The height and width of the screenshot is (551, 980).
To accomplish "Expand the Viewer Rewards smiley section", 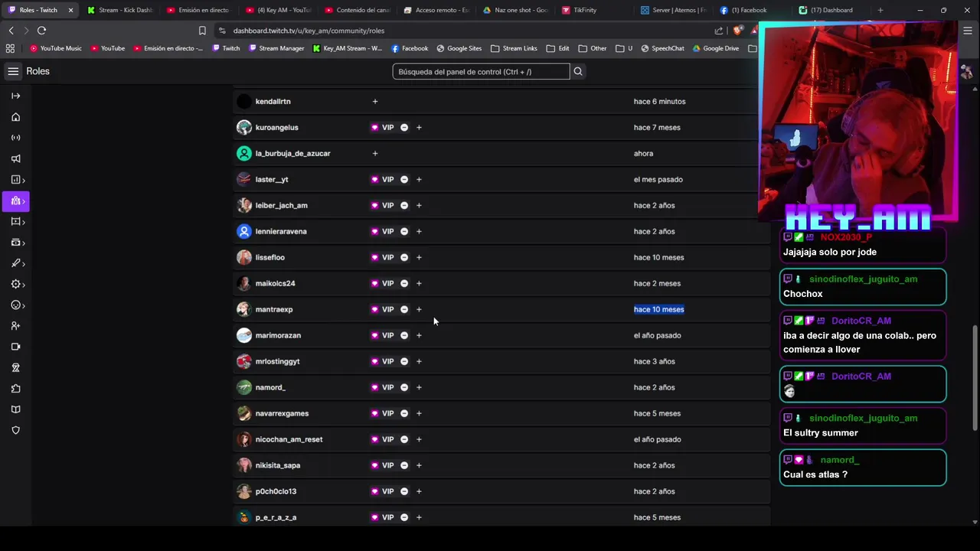I will pyautogui.click(x=15, y=305).
